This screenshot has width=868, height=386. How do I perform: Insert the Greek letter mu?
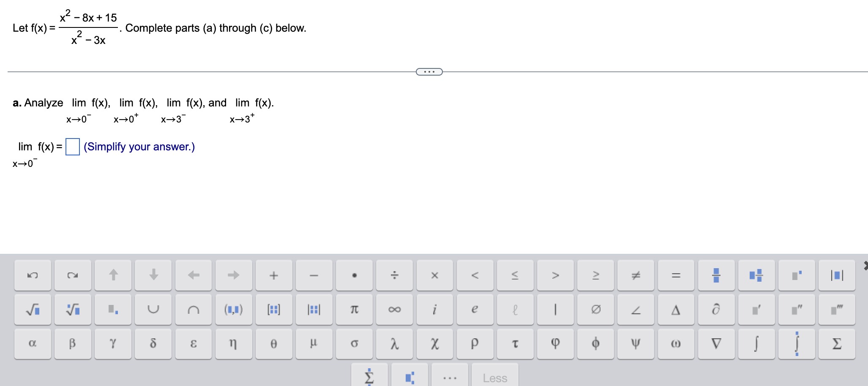(x=314, y=344)
